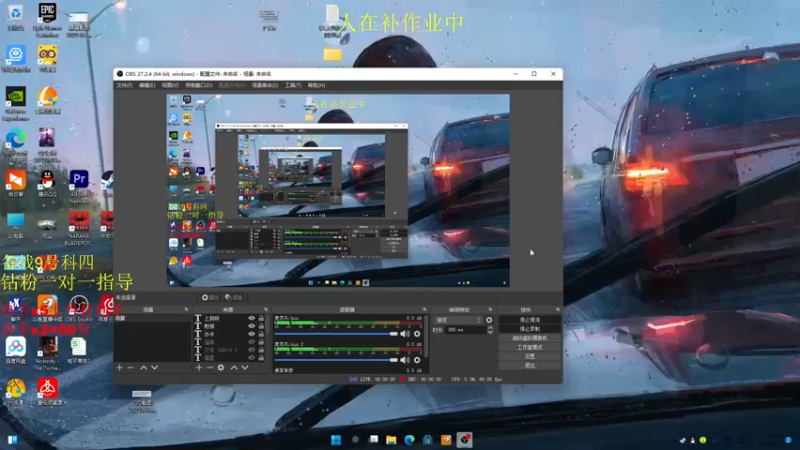
Task: Toggle visibility of the second text source
Action: (252, 326)
